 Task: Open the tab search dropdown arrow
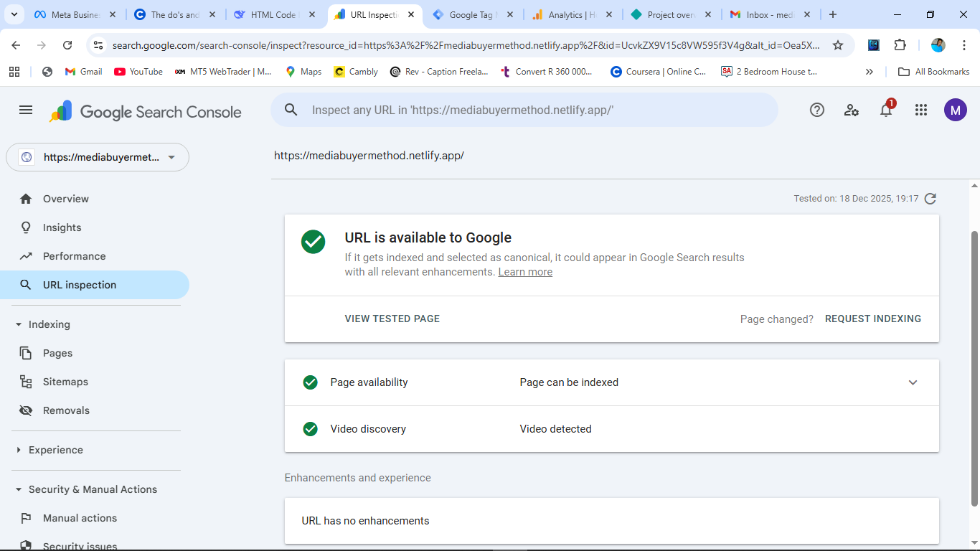point(14,14)
